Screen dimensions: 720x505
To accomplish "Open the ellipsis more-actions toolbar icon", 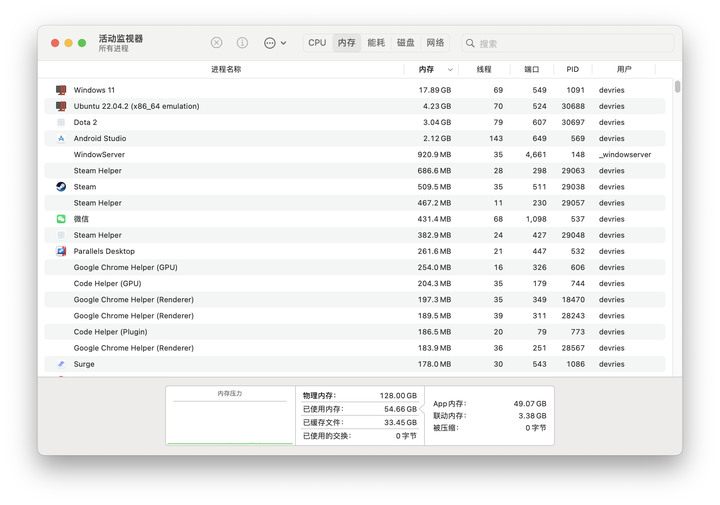I will pyautogui.click(x=270, y=43).
